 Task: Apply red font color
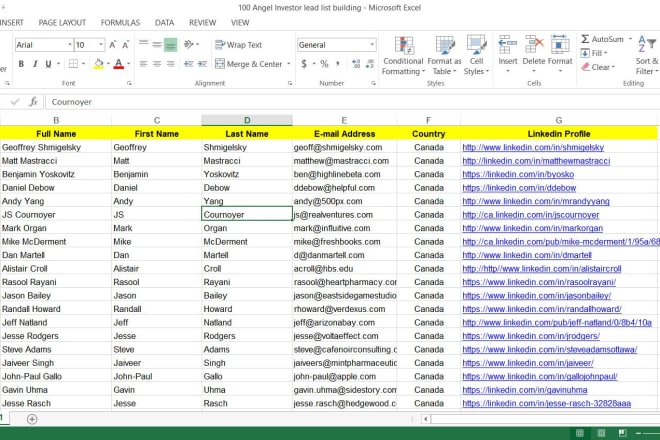point(119,64)
